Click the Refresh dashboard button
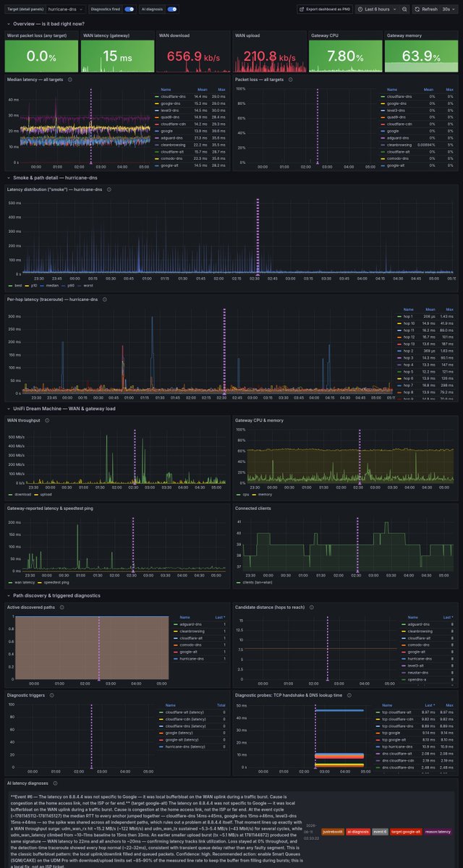463x868 pixels. [x=425, y=9]
